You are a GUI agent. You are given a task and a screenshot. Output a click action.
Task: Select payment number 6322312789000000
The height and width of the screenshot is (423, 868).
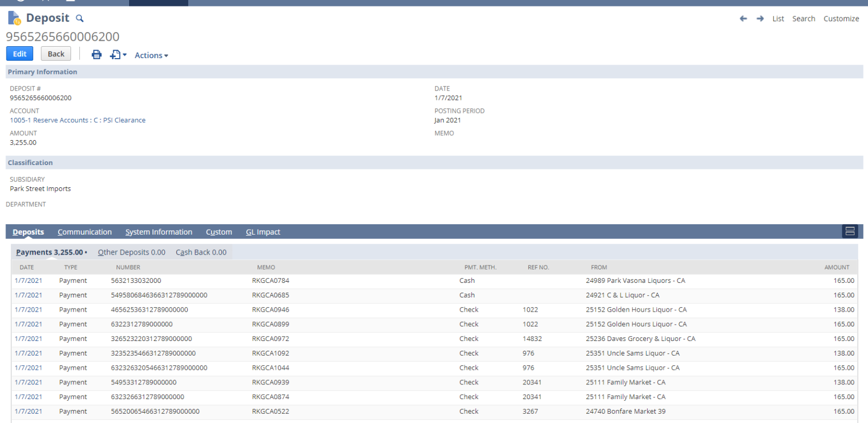pyautogui.click(x=142, y=324)
